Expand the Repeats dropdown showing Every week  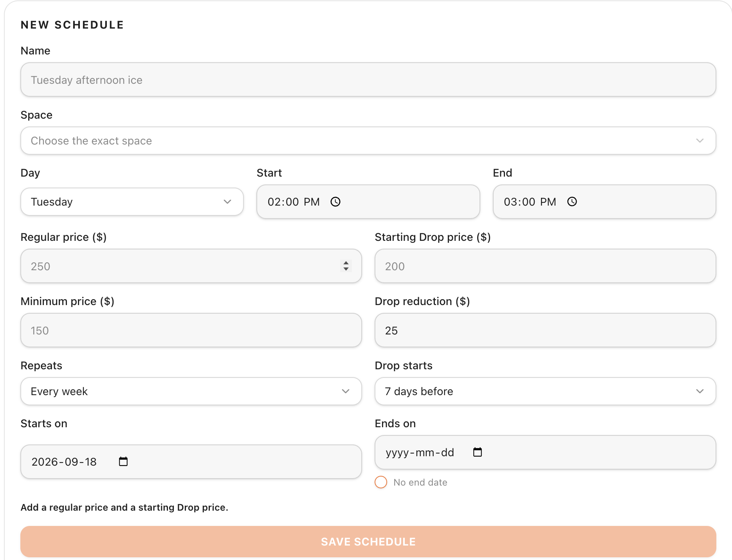pyautogui.click(x=191, y=391)
